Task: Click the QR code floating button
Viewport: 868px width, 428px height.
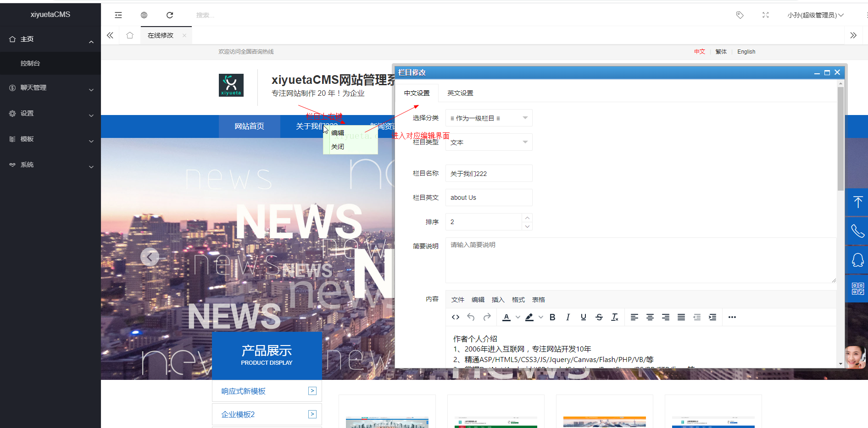Action: coord(857,289)
